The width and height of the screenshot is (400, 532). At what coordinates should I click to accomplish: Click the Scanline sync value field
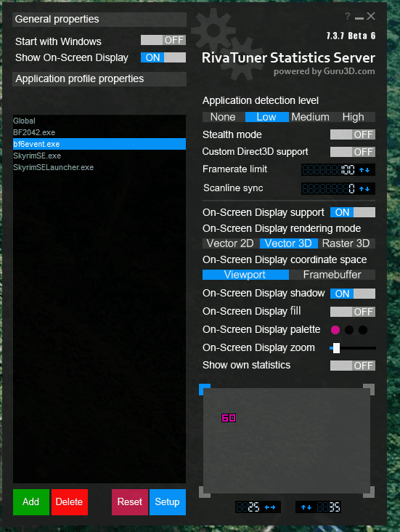pos(329,189)
